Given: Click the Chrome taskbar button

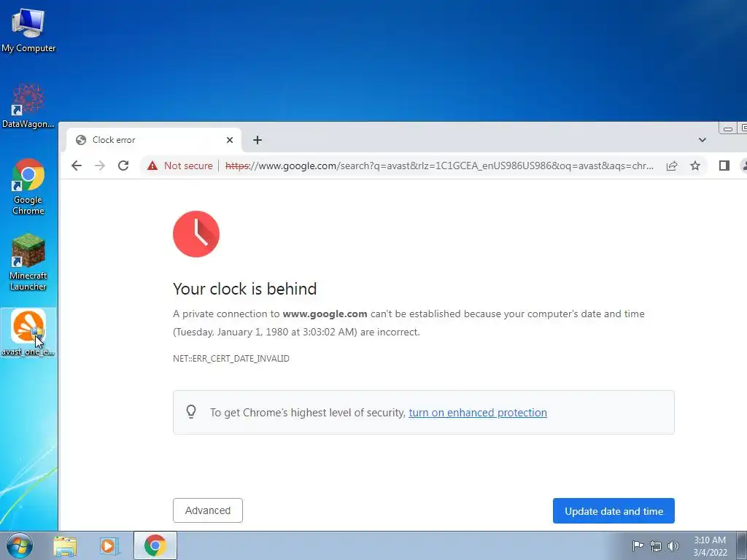Looking at the screenshot, I should (155, 545).
